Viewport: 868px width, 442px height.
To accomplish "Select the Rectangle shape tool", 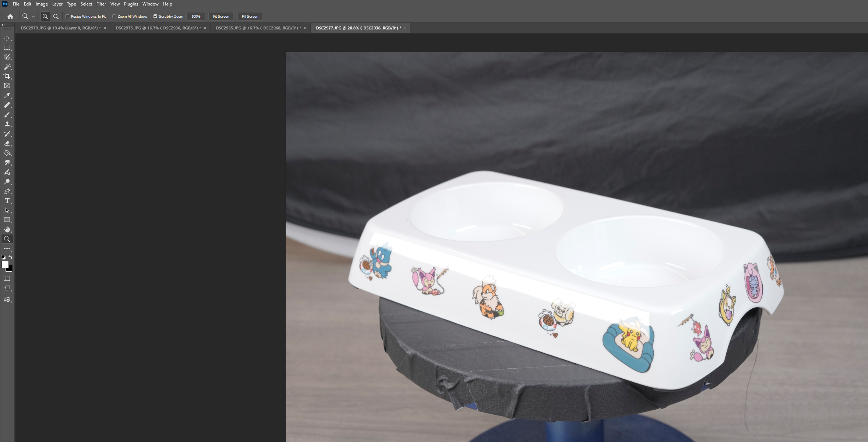I will (7, 220).
